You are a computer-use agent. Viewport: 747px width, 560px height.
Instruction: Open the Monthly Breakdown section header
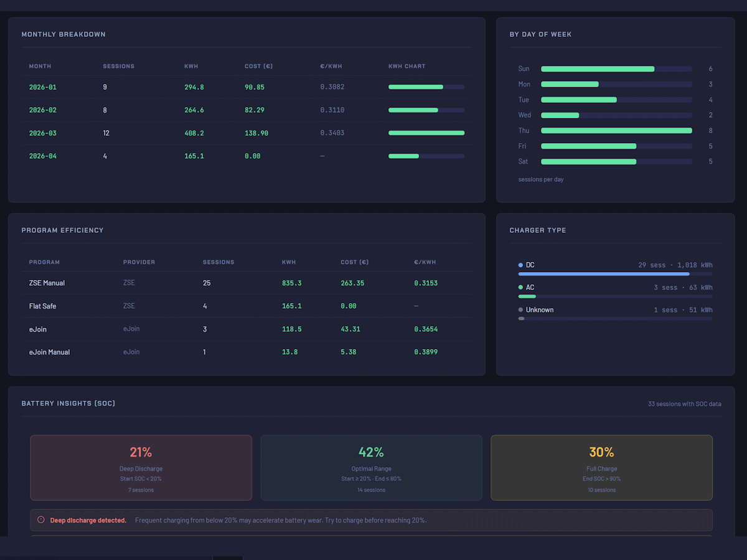63,34
